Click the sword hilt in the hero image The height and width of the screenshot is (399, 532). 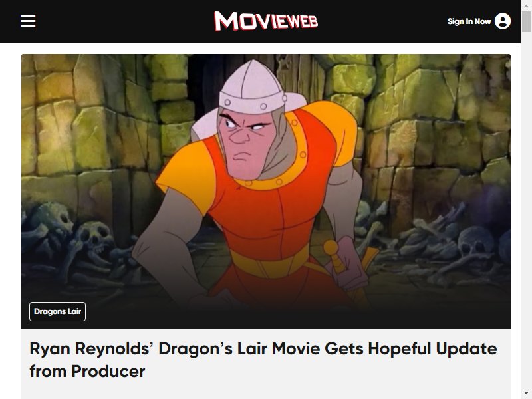(335, 257)
